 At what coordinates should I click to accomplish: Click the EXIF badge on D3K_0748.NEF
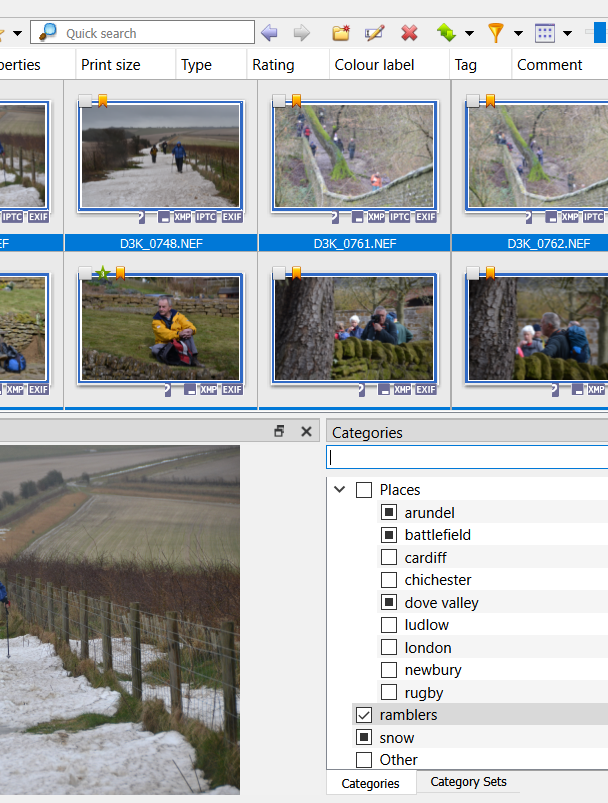click(x=232, y=217)
